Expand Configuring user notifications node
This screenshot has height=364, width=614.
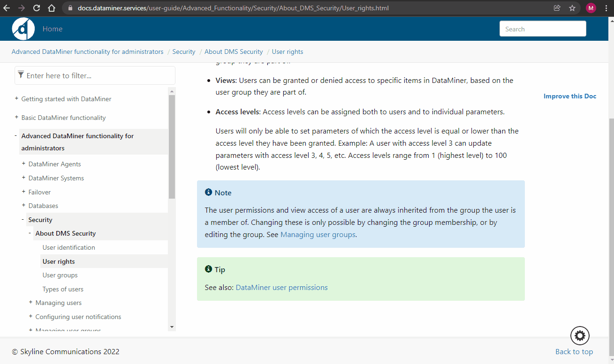31,317
